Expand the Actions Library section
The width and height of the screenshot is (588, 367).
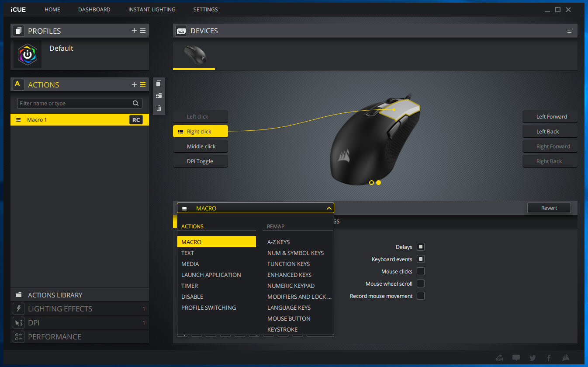(80, 295)
